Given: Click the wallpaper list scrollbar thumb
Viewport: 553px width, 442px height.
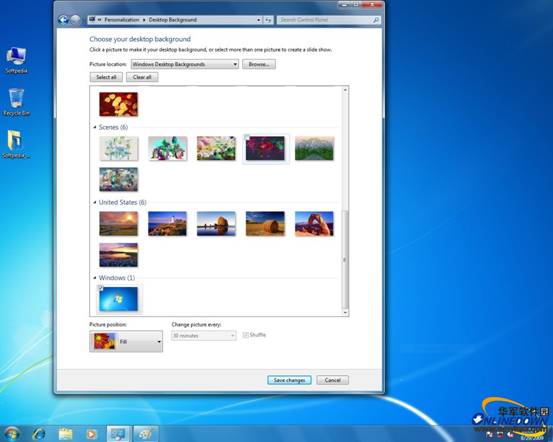Looking at the screenshot, I should [345, 260].
